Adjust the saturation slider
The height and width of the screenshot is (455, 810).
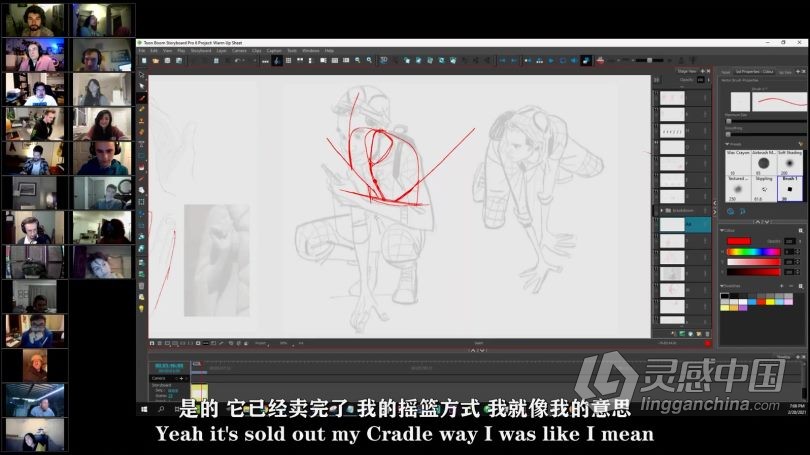pyautogui.click(x=753, y=262)
